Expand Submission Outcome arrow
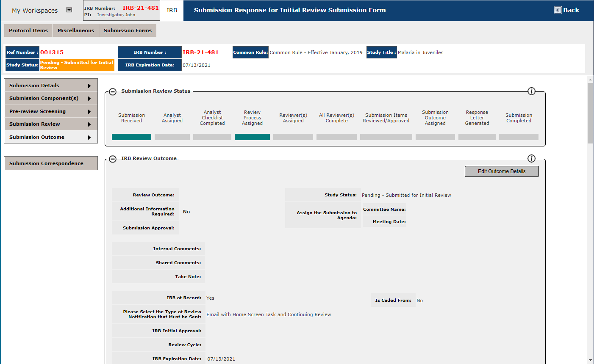Screen dimensions: 594x364 pos(89,138)
